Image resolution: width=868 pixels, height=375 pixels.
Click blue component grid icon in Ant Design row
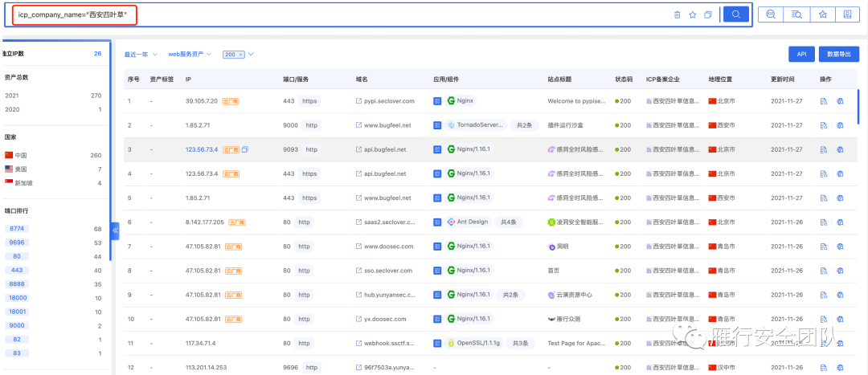(x=437, y=222)
